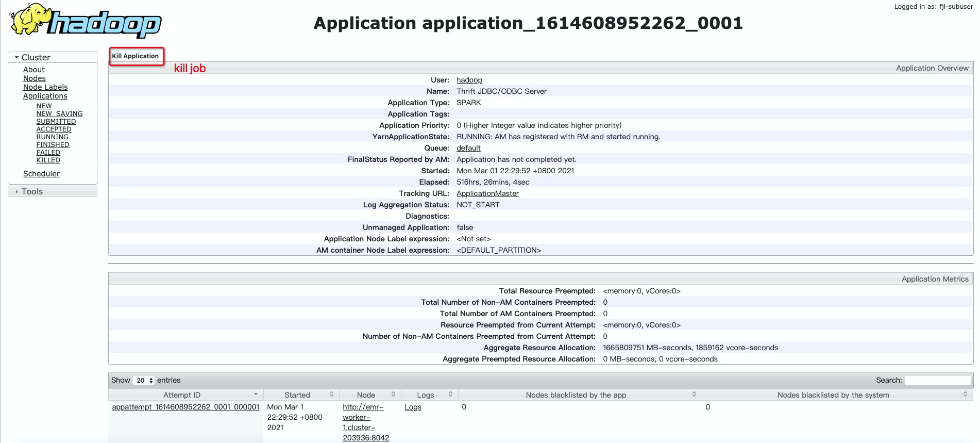Select '0 MB-seconds, 0 vcore-seconds' value

point(660,359)
